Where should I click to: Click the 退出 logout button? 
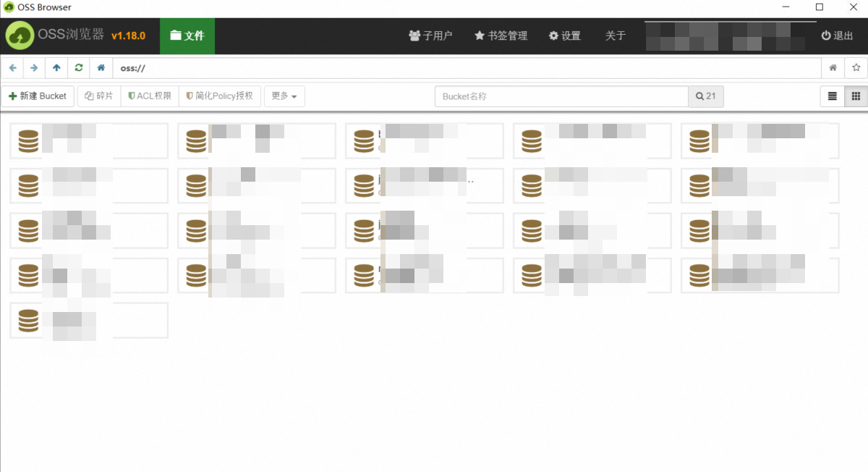[837, 35]
